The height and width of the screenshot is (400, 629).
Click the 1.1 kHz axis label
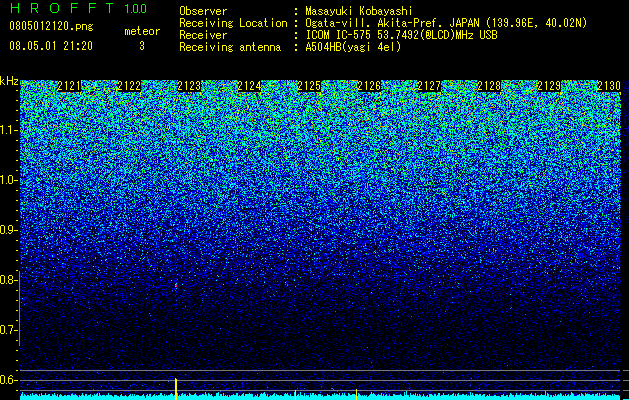[8, 130]
